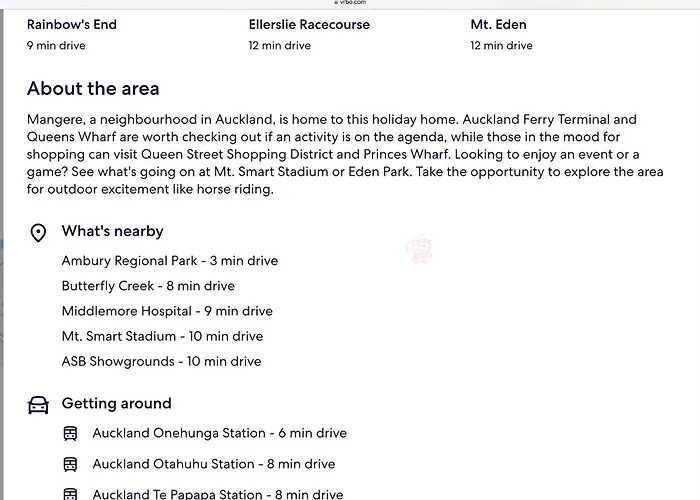Click Auckland Te Papapa Station text
Image resolution: width=700 pixels, height=500 pixels.
177,494
